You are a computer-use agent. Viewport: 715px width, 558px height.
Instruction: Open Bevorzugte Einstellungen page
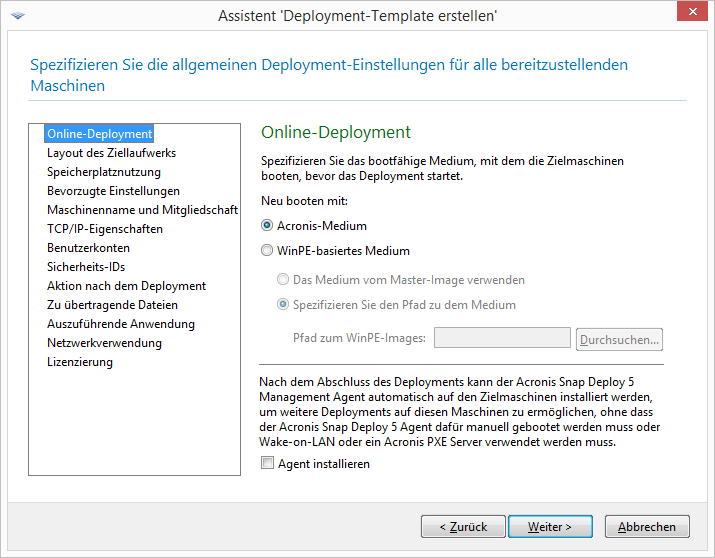(113, 191)
